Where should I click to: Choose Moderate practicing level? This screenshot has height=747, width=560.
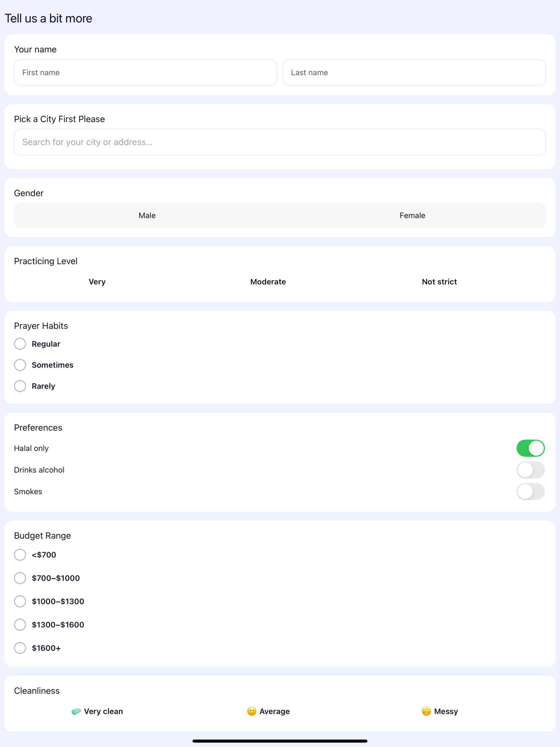click(268, 282)
